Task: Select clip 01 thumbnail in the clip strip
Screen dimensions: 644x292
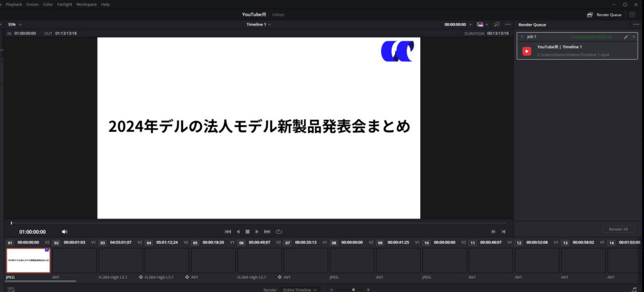Action: pyautogui.click(x=28, y=260)
